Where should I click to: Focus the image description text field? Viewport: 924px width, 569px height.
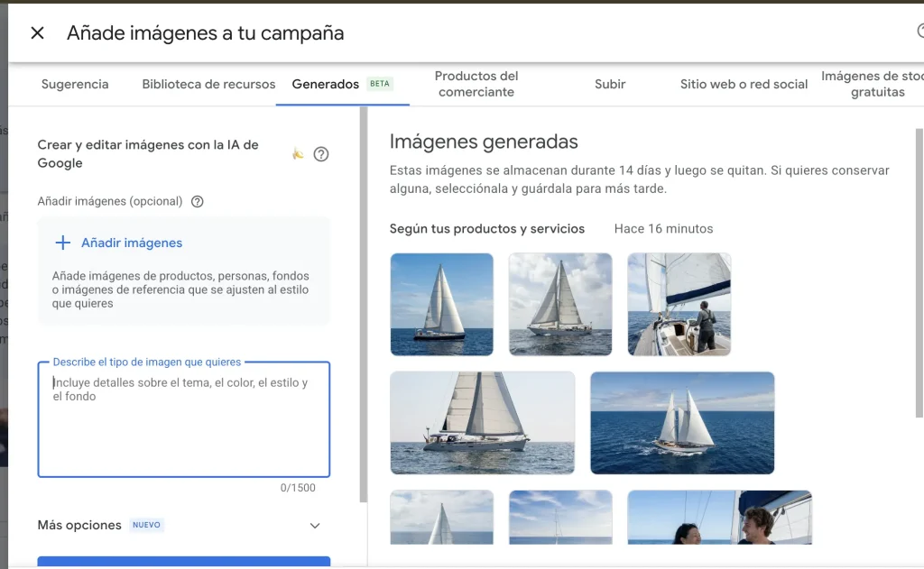click(183, 419)
